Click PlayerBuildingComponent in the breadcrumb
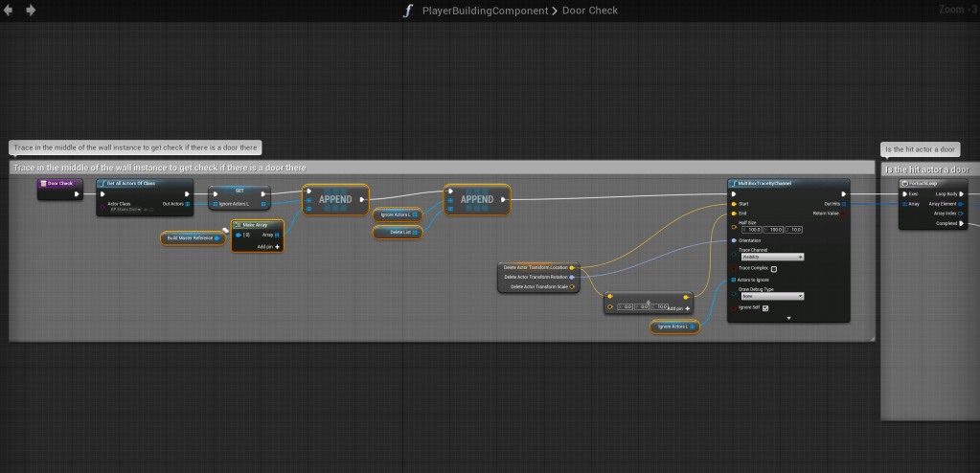This screenshot has height=473, width=980. coord(484,11)
